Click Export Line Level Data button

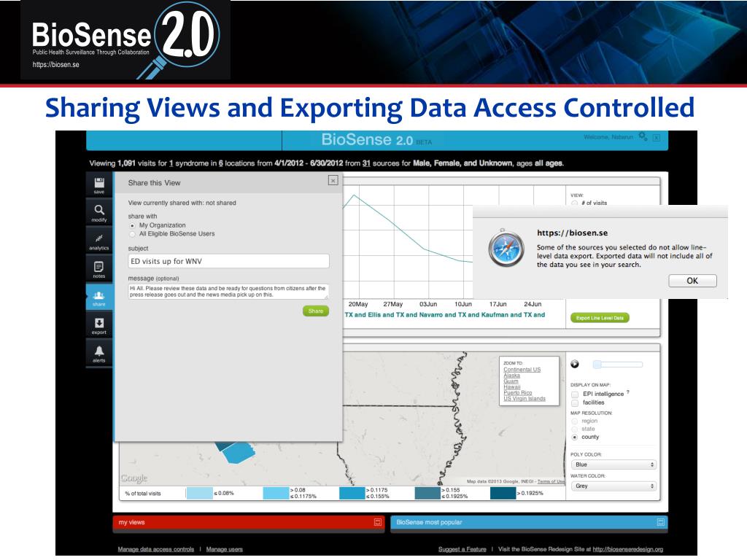pos(600,318)
